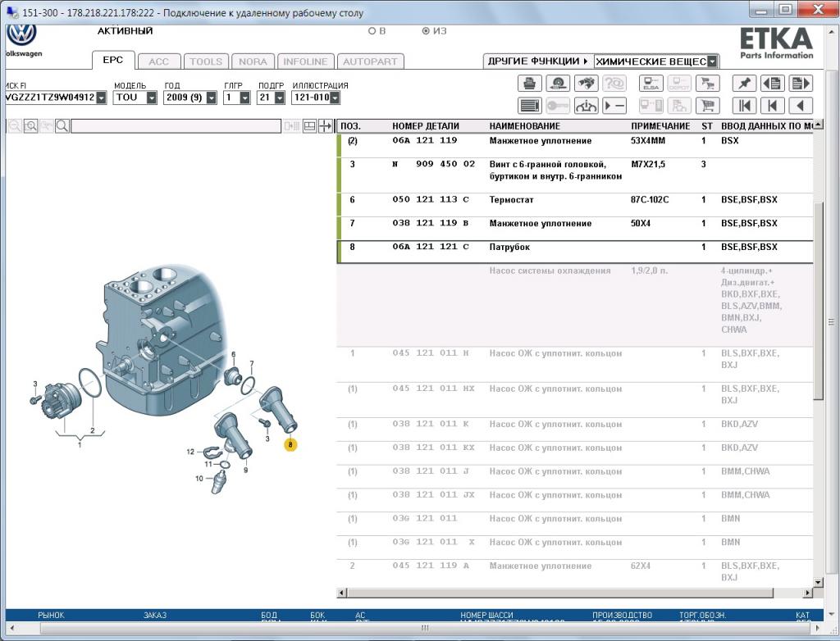840x641 pixels.
Task: Click the parts list horizontal scrollbar thumb
Action: [x=559, y=593]
